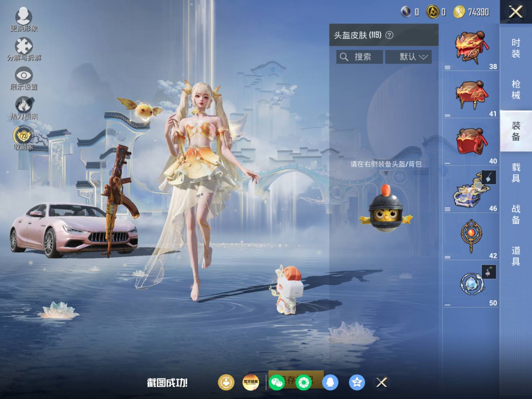Viewport: 532px width, 399px height.
Task: Select the backpack skin numbered 46
Action: click(x=471, y=189)
